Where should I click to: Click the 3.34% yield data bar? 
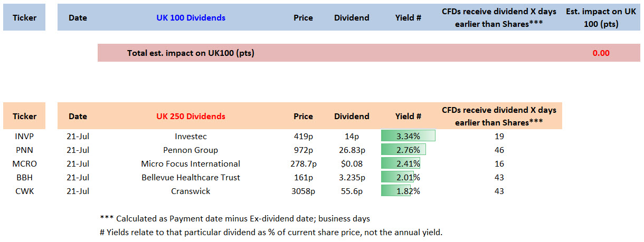click(408, 136)
